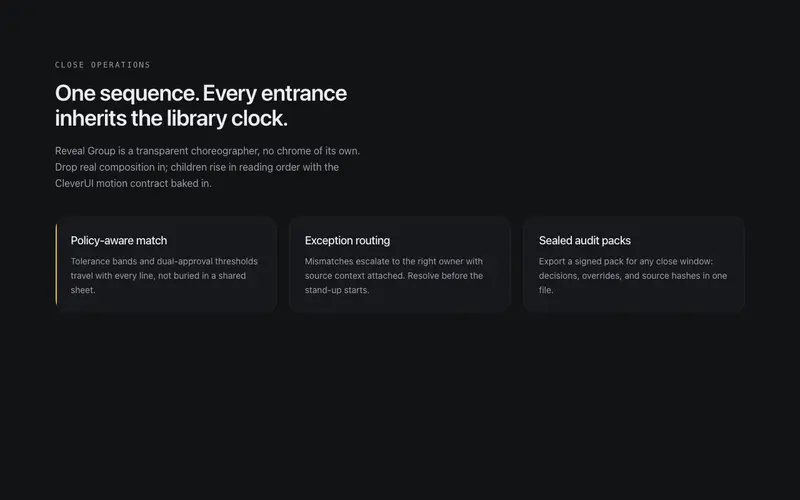Click the Sealed audit packs title
The image size is (800, 500).
(x=585, y=240)
